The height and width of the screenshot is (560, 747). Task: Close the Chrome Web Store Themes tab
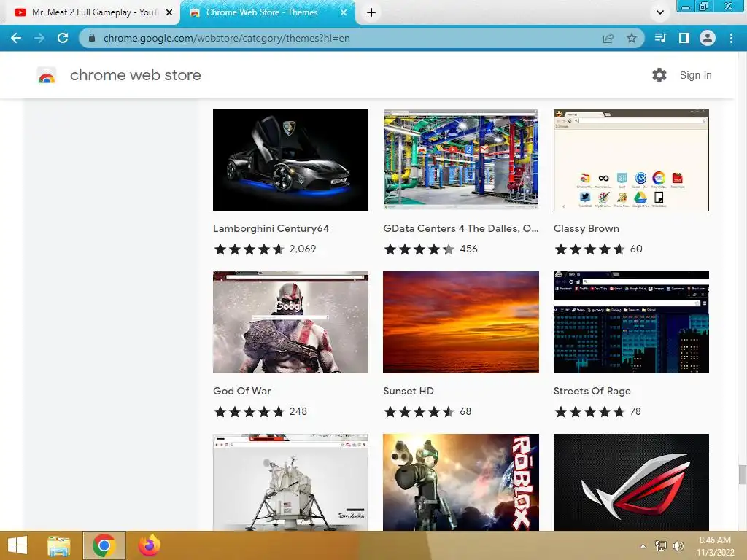344,13
